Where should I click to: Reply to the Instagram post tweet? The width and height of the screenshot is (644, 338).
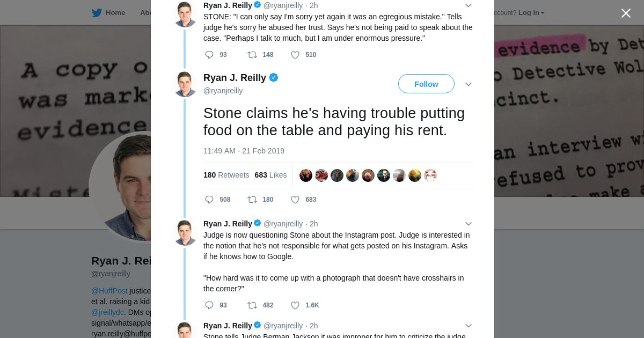click(x=209, y=305)
